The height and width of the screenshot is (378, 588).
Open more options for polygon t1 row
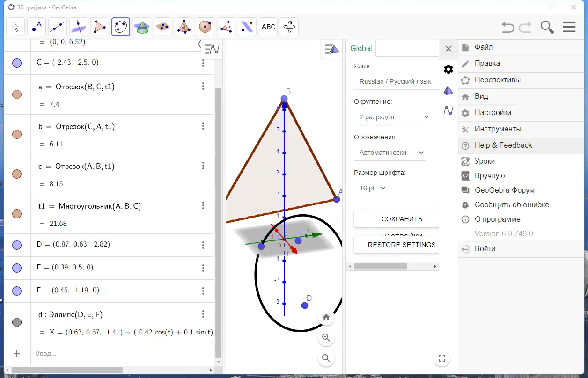203,205
